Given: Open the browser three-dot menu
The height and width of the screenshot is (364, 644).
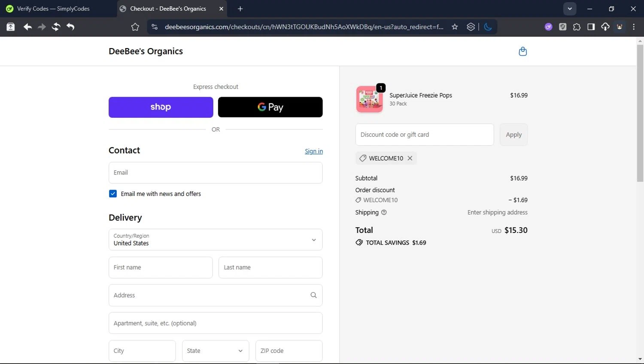Looking at the screenshot, I should 634,27.
